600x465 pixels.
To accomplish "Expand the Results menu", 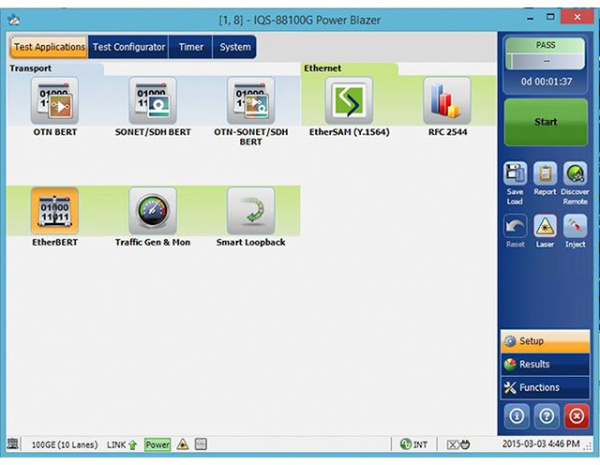I will (x=545, y=364).
